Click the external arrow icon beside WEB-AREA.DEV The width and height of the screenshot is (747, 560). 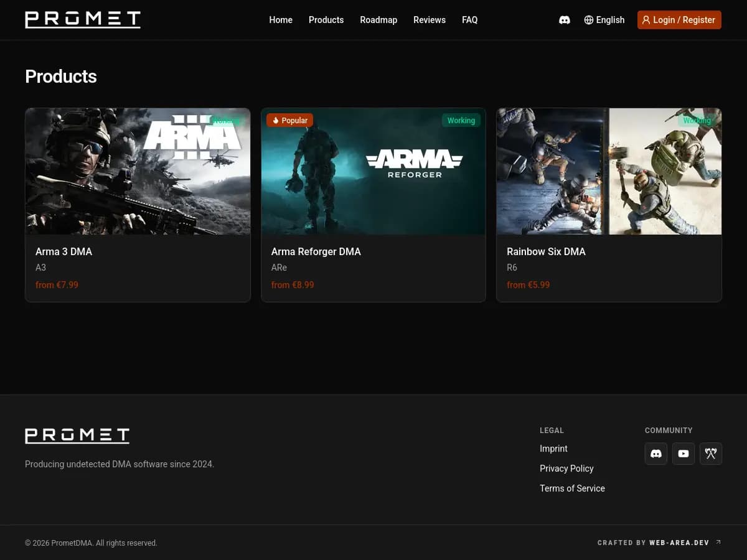(x=718, y=543)
